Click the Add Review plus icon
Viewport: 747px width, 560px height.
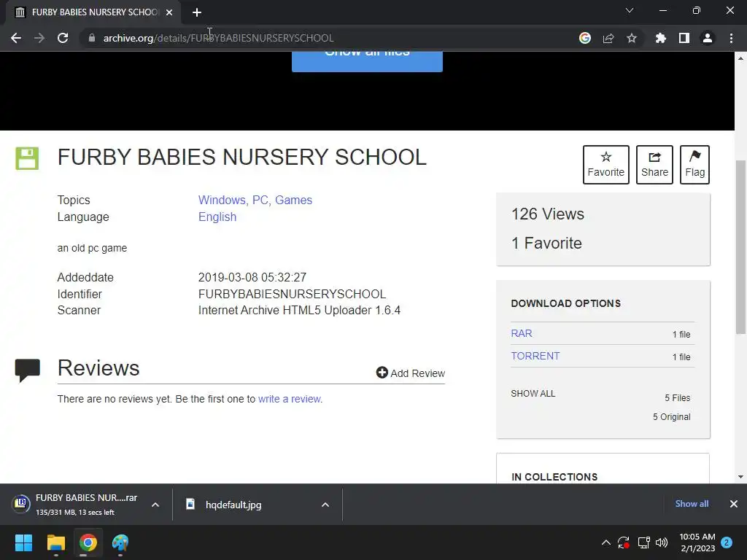pyautogui.click(x=382, y=373)
